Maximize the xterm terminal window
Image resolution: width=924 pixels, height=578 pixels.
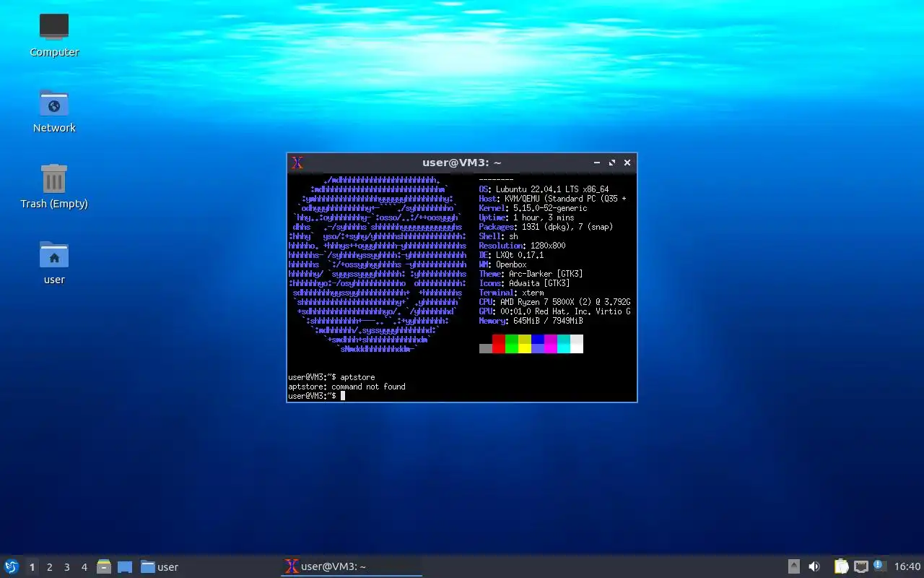(x=612, y=163)
